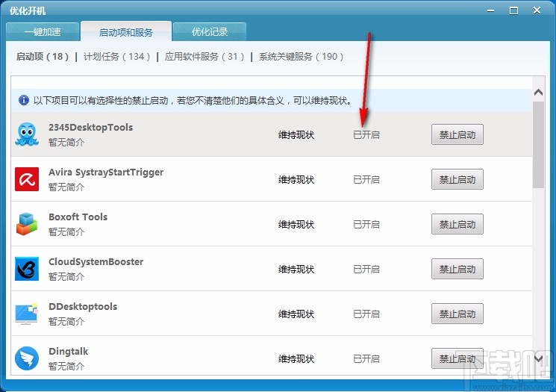
Task: Click 维持现状 in the Avira row
Action: point(296,179)
